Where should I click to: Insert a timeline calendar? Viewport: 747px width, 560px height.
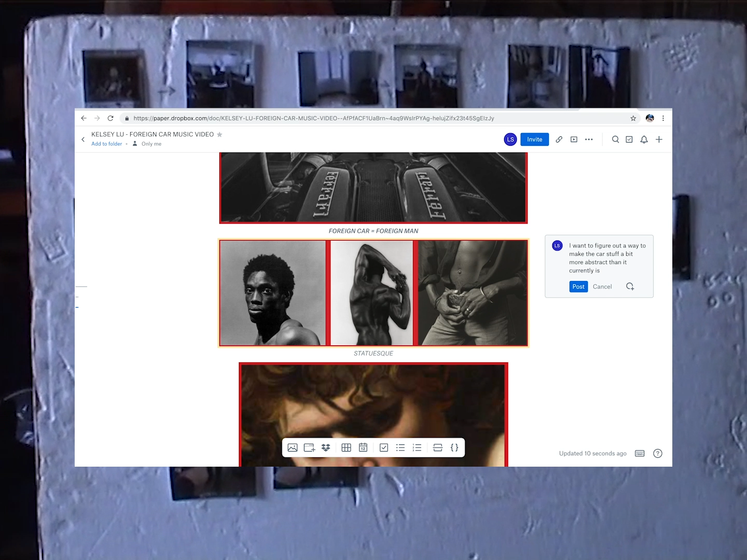coord(363,447)
